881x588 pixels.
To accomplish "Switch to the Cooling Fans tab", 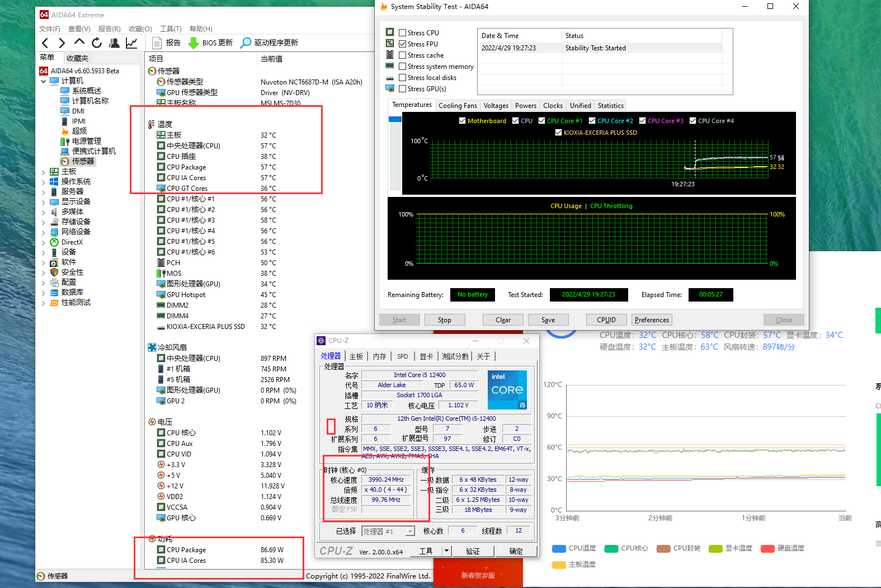I will click(458, 105).
